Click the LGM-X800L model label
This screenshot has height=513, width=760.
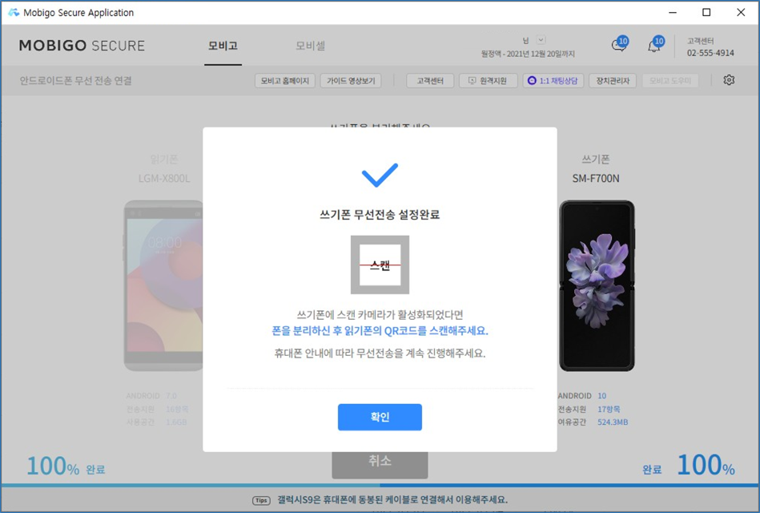[x=164, y=178]
